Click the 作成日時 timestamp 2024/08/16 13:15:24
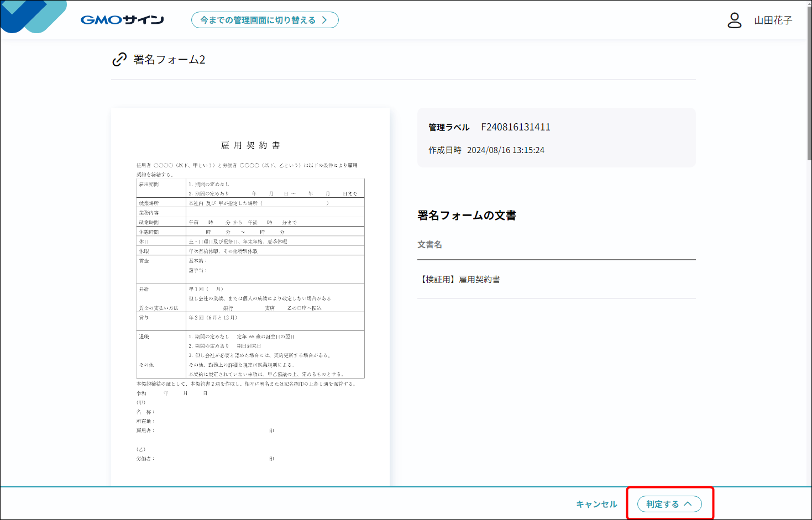 505,150
